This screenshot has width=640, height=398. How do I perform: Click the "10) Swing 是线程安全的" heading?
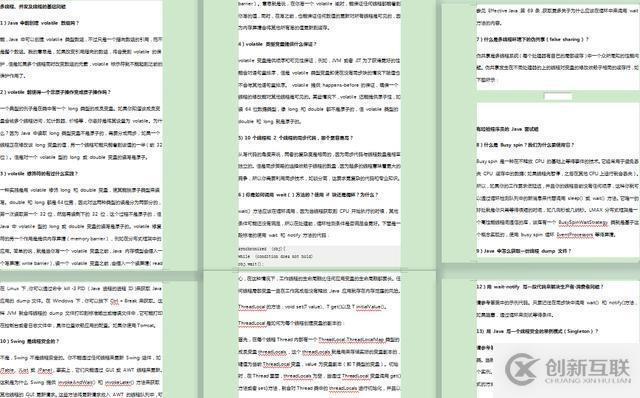pyautogui.click(x=29, y=341)
